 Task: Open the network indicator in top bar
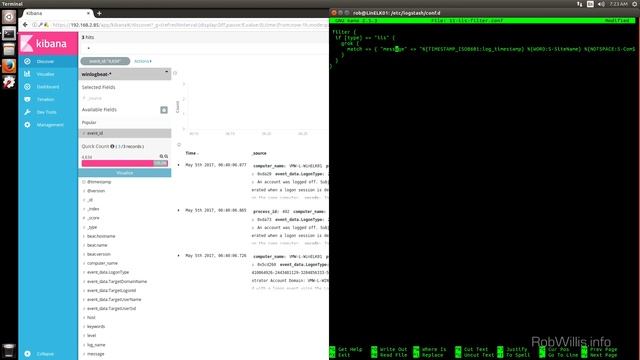pos(580,4)
